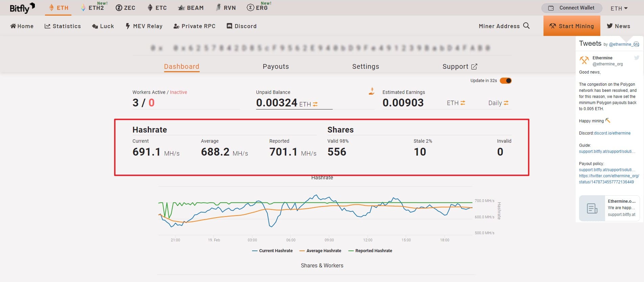This screenshot has width=644, height=282.
Task: Select the ETH coin tab
Action: (x=59, y=8)
